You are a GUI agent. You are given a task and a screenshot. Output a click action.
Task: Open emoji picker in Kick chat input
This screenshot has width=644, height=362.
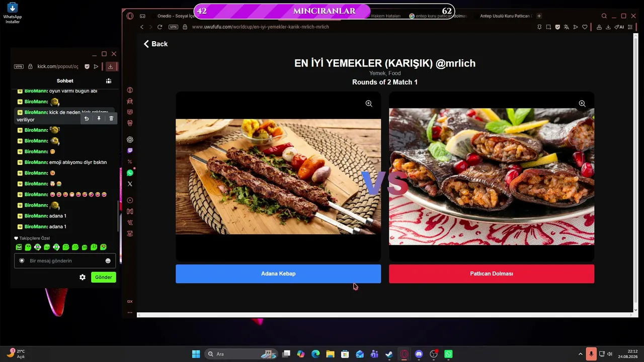click(108, 261)
